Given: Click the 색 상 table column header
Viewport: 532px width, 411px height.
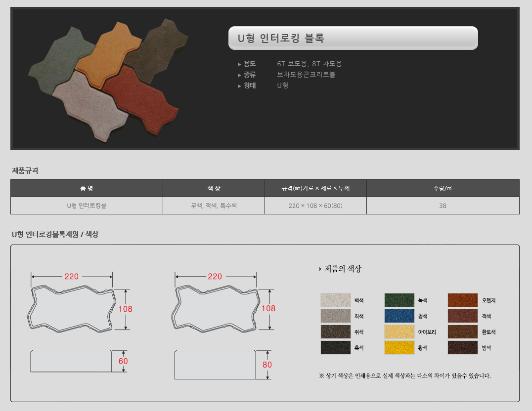Looking at the screenshot, I should 214,188.
